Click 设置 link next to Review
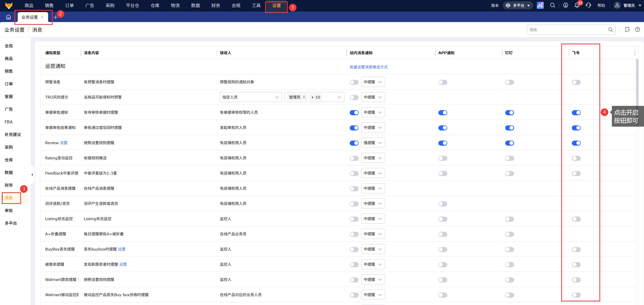 click(x=64, y=143)
